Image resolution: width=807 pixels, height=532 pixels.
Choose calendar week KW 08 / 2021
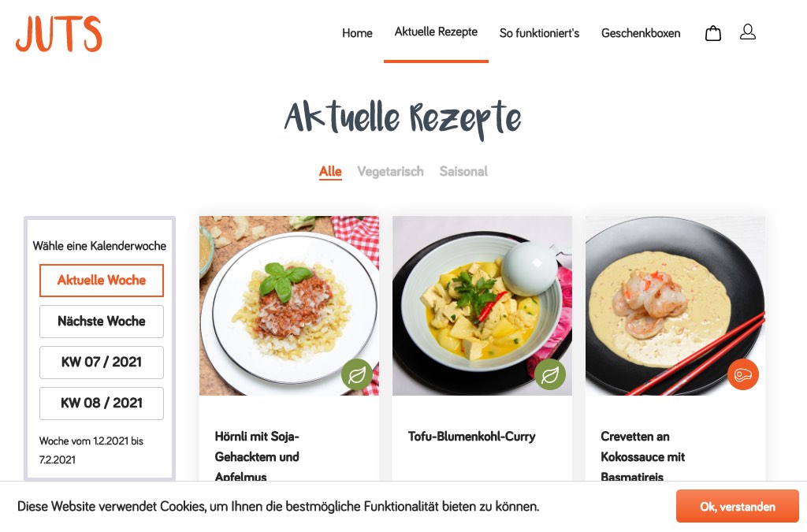[102, 404]
